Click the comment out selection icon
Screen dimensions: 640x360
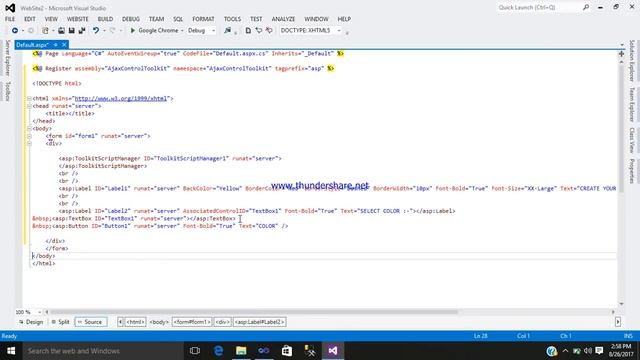coord(258,31)
